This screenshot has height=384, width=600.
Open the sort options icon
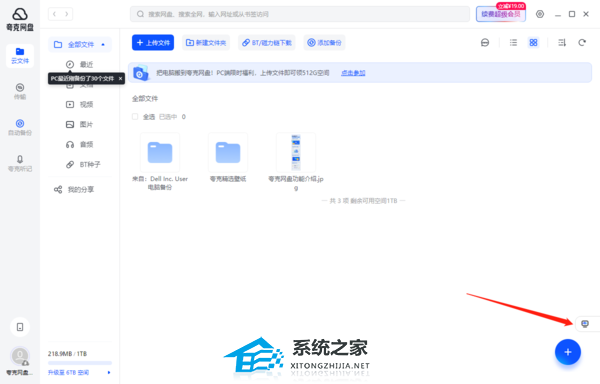(562, 42)
